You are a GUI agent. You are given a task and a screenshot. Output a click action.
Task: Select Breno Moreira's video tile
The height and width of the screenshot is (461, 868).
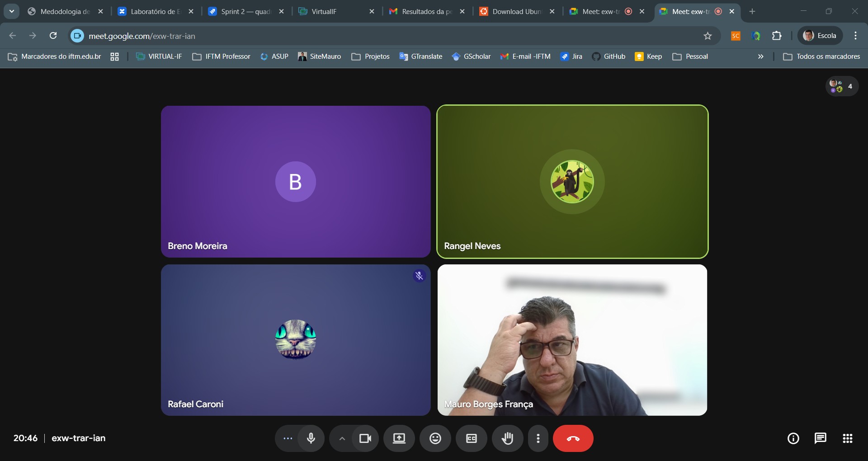coord(296,182)
